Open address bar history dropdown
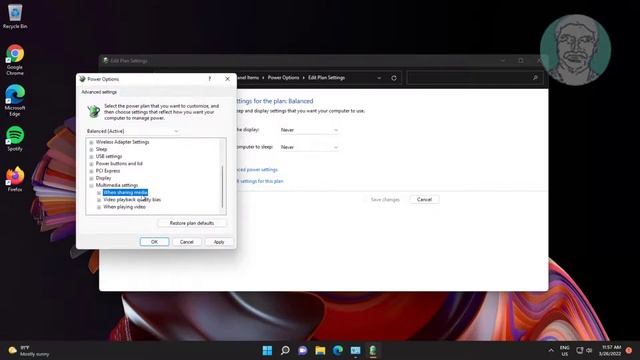The image size is (640, 360). [x=379, y=78]
